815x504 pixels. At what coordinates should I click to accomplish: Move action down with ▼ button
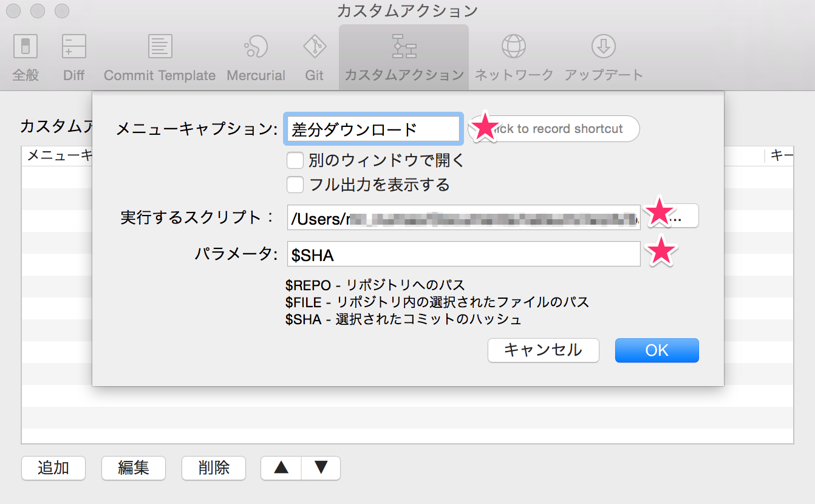321,468
